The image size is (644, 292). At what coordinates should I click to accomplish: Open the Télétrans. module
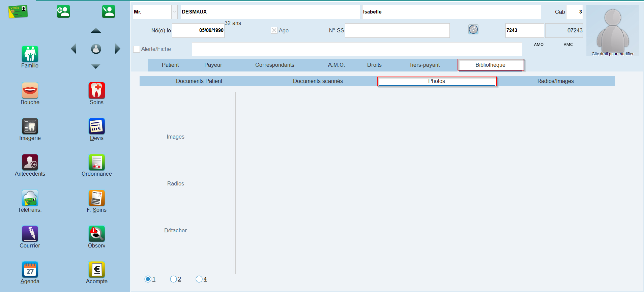click(30, 198)
